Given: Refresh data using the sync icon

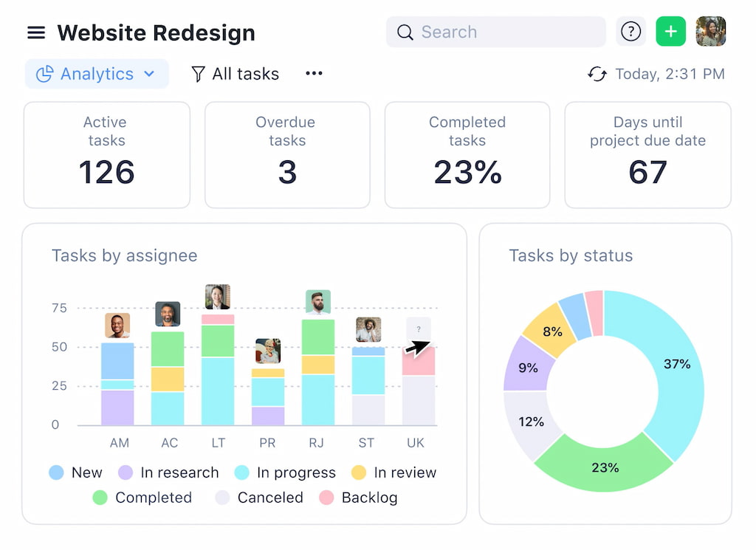Looking at the screenshot, I should tap(597, 74).
